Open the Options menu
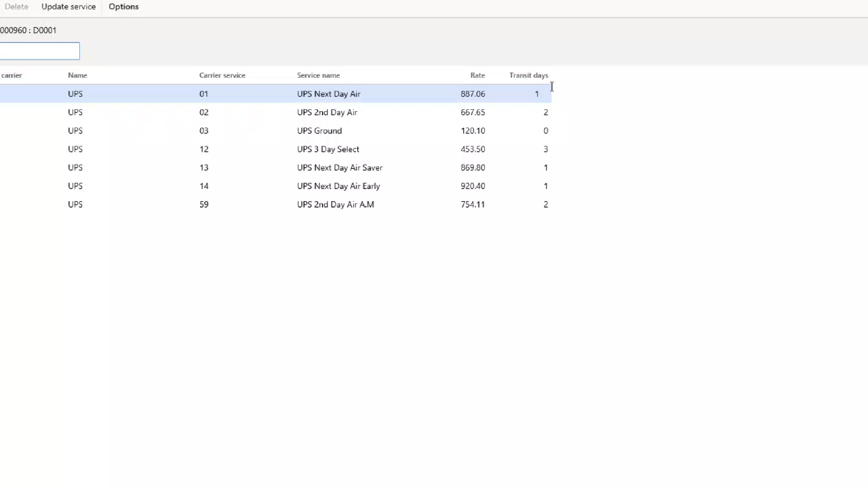 [x=123, y=7]
